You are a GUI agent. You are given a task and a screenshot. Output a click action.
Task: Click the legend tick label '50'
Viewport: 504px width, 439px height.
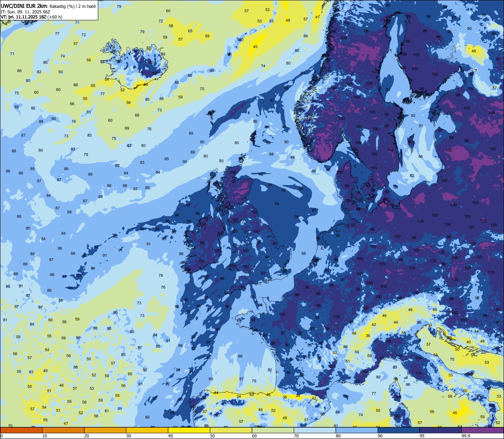pos(212,436)
